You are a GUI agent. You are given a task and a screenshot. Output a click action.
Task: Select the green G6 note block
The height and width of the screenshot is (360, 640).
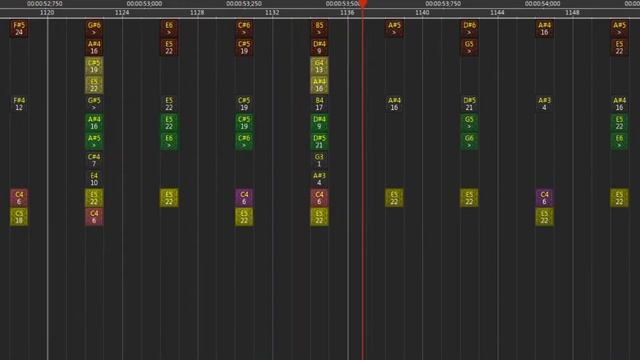[x=469, y=141]
